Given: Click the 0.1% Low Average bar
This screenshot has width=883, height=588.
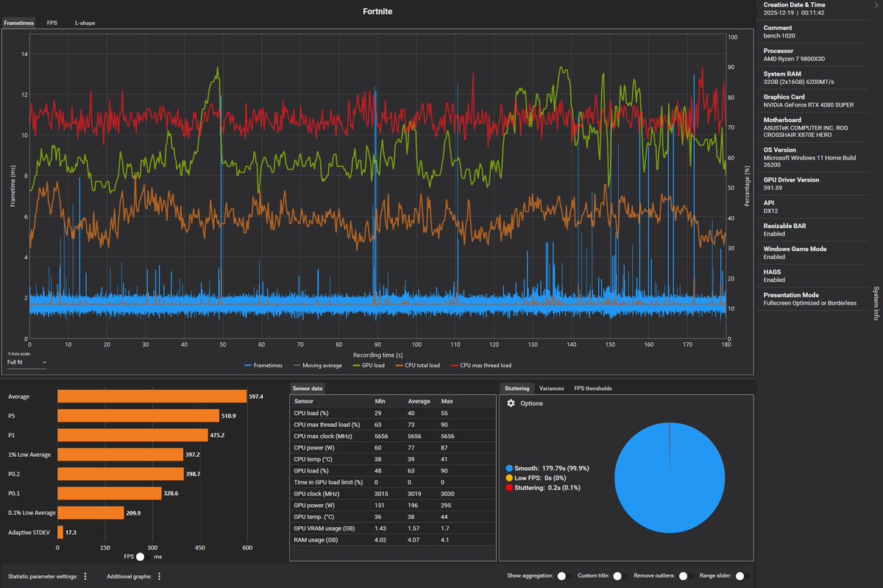Looking at the screenshot, I should pyautogui.click(x=91, y=512).
